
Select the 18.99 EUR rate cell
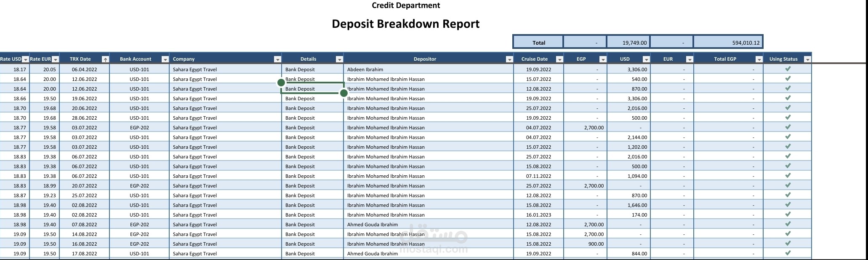point(45,186)
